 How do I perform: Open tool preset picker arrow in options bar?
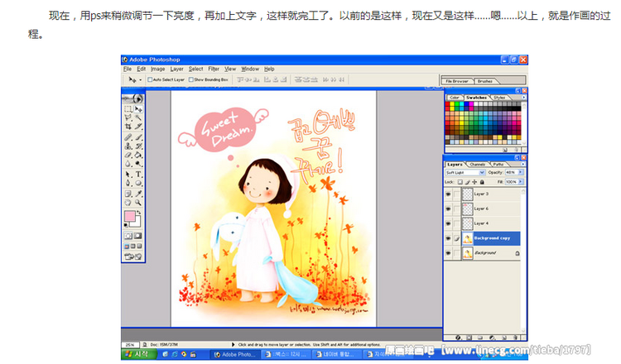pos(140,80)
